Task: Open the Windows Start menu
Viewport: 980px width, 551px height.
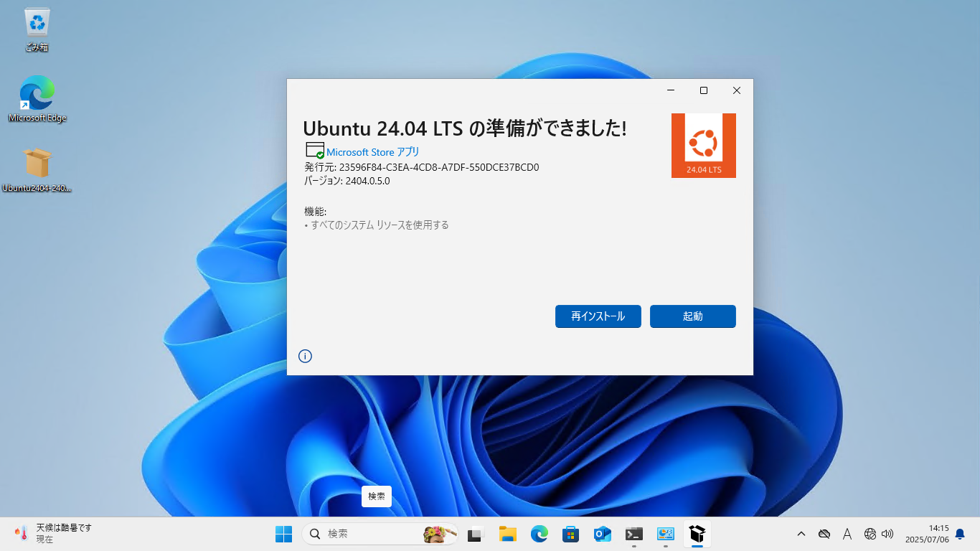Action: tap(283, 534)
